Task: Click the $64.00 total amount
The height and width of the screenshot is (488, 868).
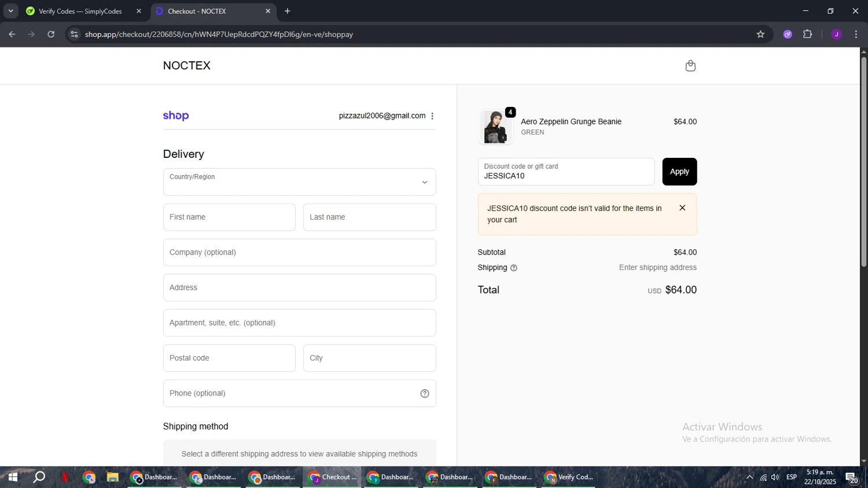Action: (x=681, y=290)
